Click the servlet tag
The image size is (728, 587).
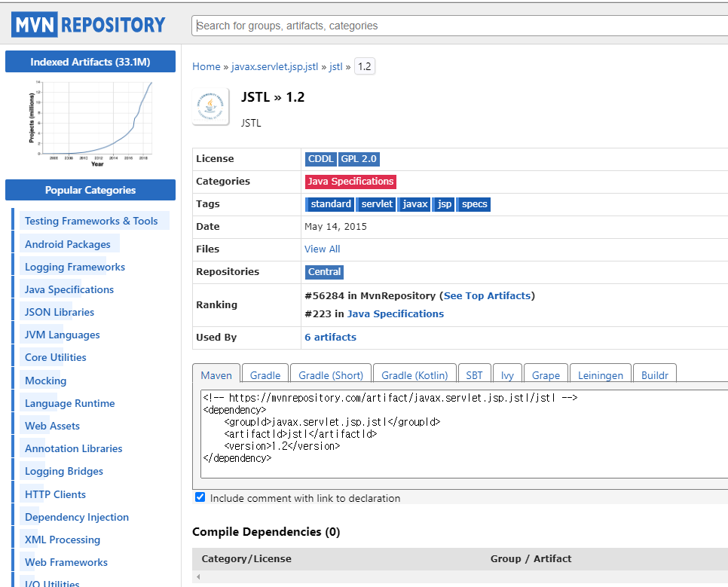click(x=377, y=204)
